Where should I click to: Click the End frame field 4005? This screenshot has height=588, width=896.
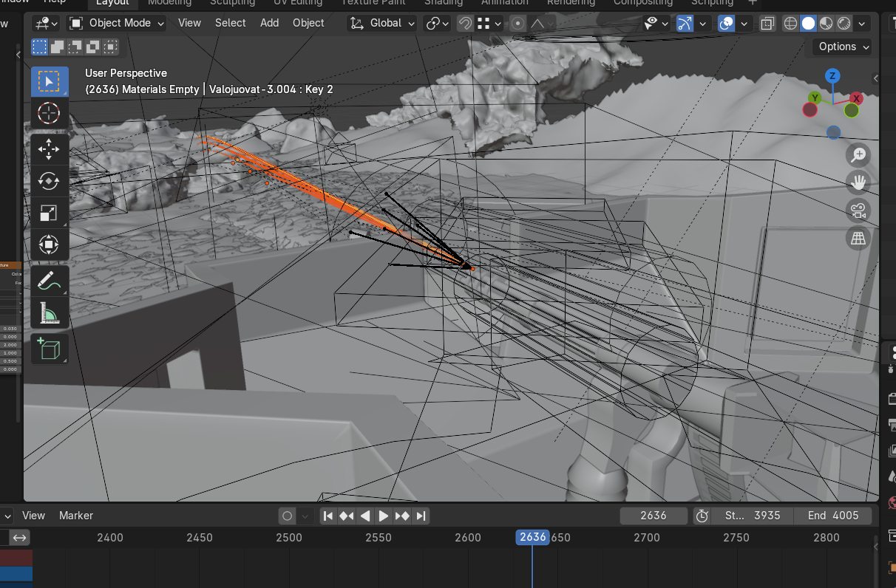[x=833, y=516]
